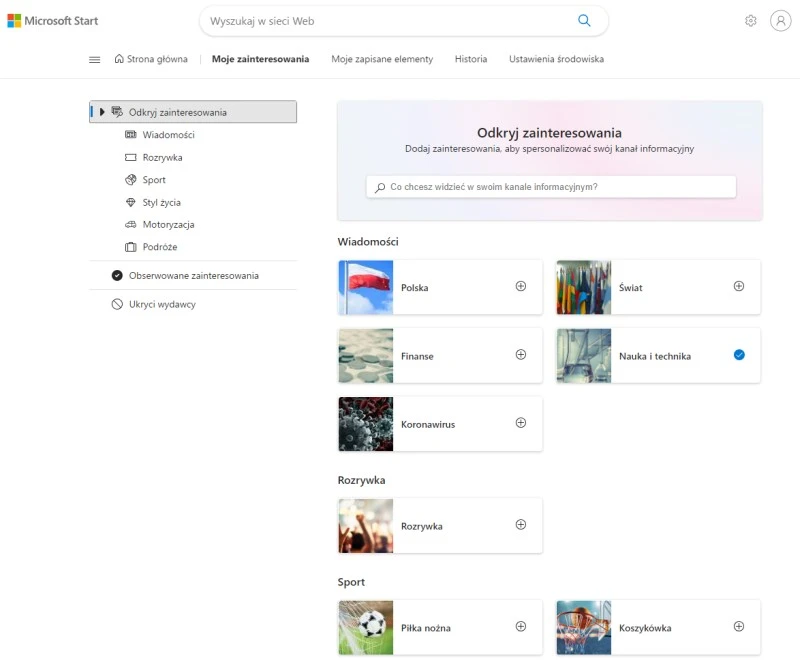This screenshot has height=660, width=800.
Task: Click the Microsoft Start logo
Action: point(53,20)
